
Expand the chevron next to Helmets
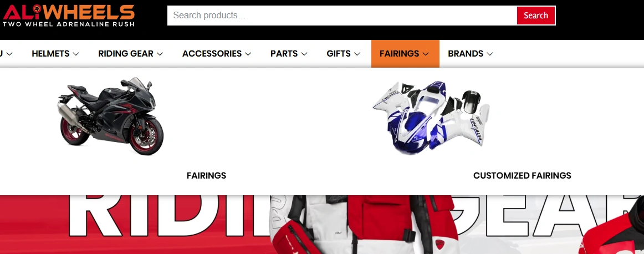76,54
